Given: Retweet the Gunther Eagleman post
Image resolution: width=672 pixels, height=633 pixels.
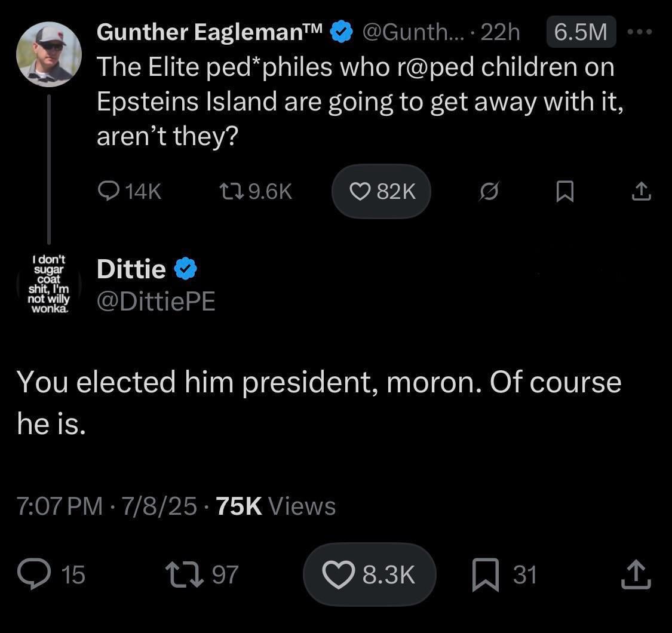Looking at the screenshot, I should [228, 191].
